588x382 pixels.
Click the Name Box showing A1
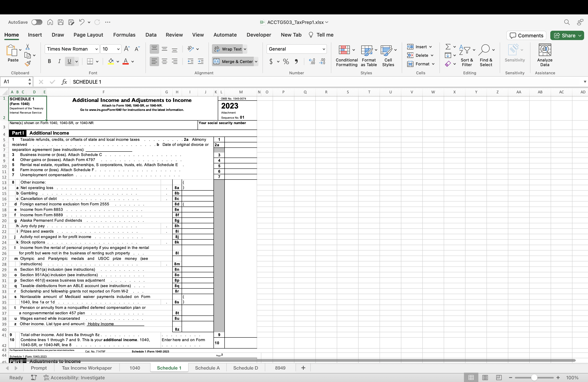click(x=15, y=82)
